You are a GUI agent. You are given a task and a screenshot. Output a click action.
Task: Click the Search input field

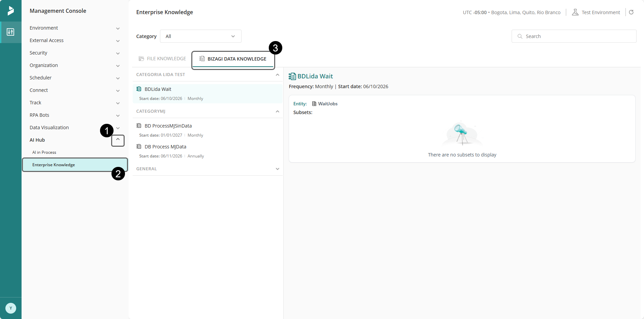click(574, 36)
